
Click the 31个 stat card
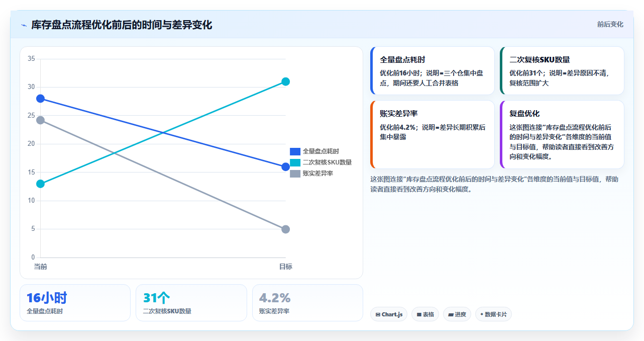point(191,303)
